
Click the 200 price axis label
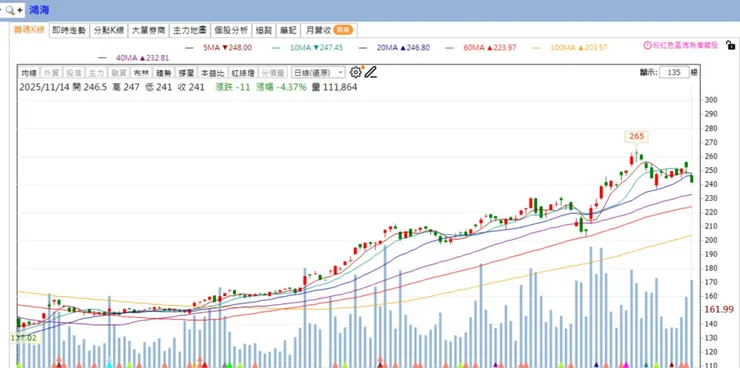(x=711, y=240)
